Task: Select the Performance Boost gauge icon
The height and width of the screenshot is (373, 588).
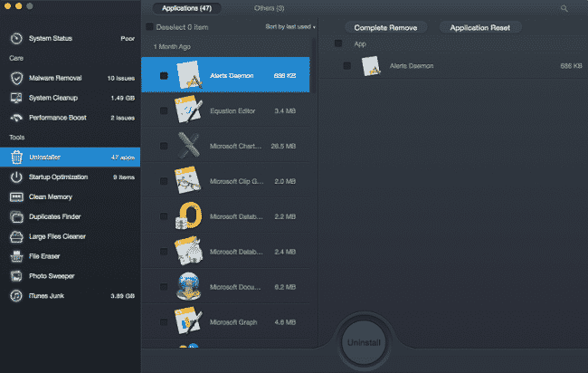Action: pyautogui.click(x=16, y=118)
